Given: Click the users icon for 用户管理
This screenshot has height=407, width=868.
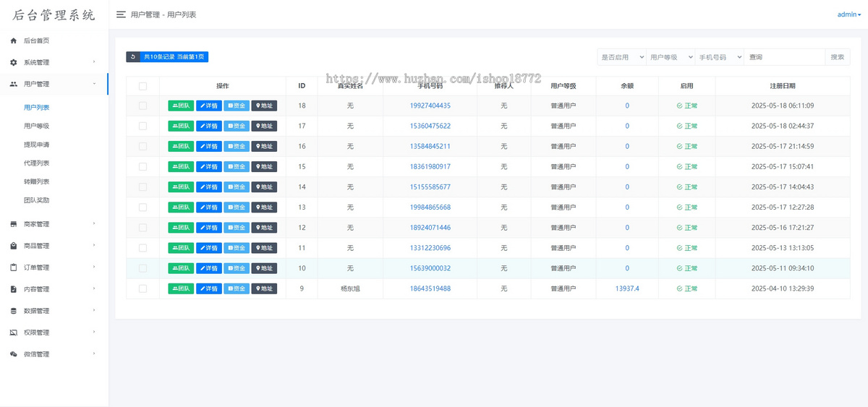Looking at the screenshot, I should (13, 84).
